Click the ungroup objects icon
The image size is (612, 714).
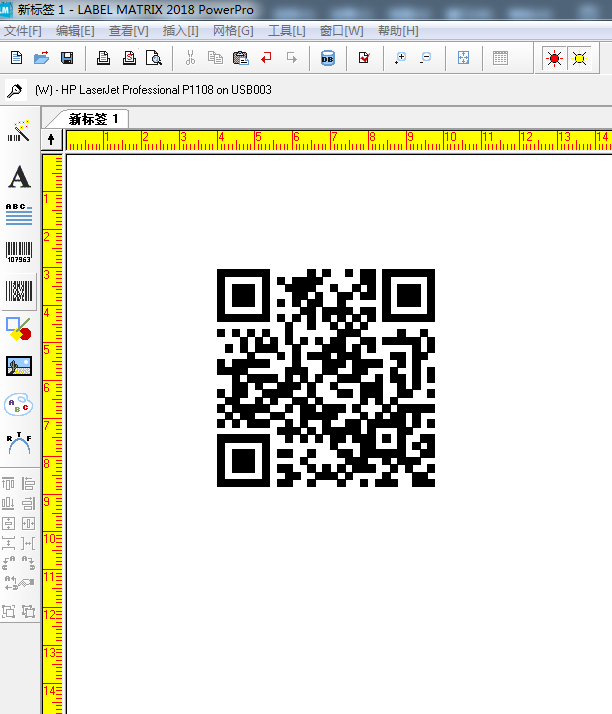coord(28,611)
